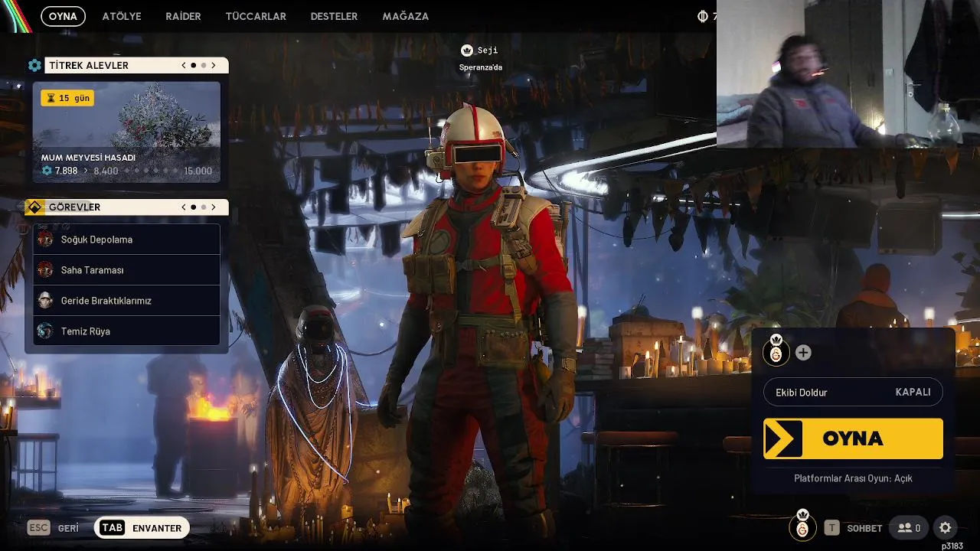980x551 pixels.
Task: Click the 7.898 event progress value
Action: (x=66, y=171)
